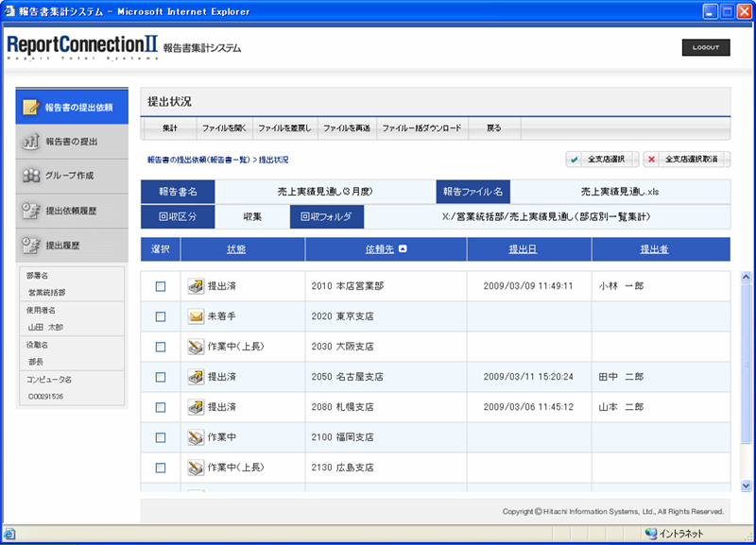Click the date 2009/03/06 11:45:12
This screenshot has width=756, height=545.
point(528,407)
